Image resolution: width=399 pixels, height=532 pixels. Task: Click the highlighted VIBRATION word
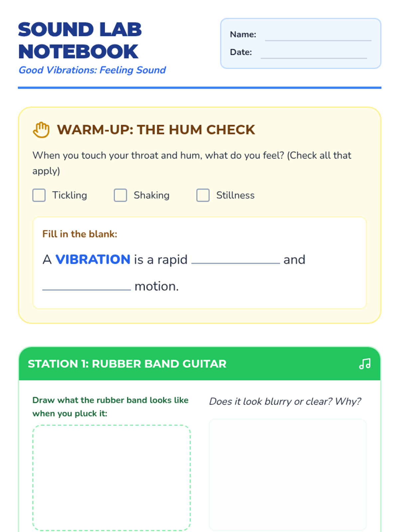[x=93, y=259]
